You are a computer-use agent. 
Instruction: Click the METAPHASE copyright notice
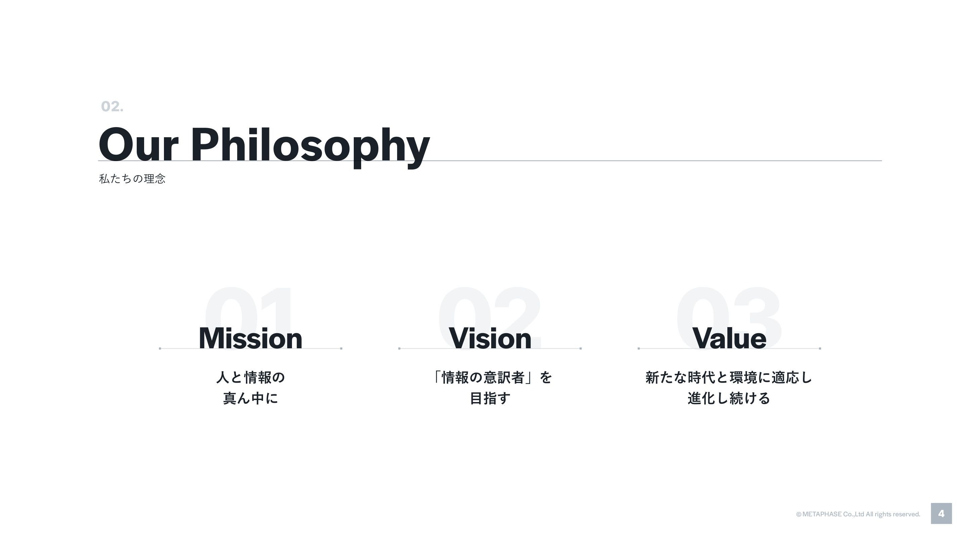(x=858, y=514)
